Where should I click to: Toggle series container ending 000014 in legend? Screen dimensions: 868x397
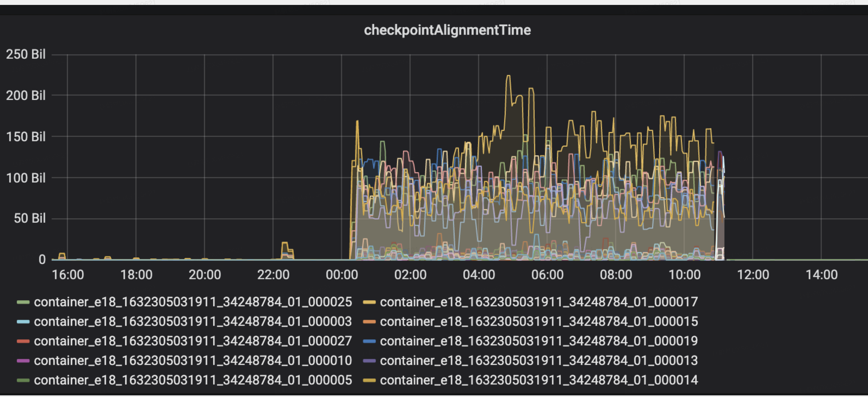539,380
